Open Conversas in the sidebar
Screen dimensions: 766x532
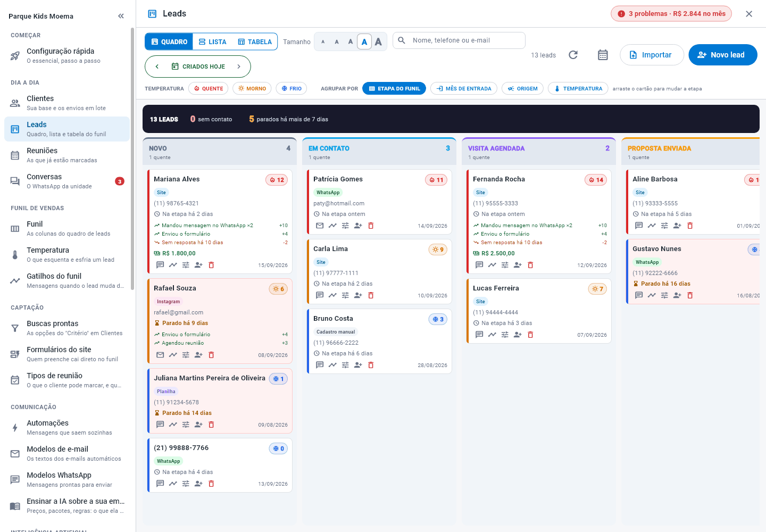tap(67, 181)
